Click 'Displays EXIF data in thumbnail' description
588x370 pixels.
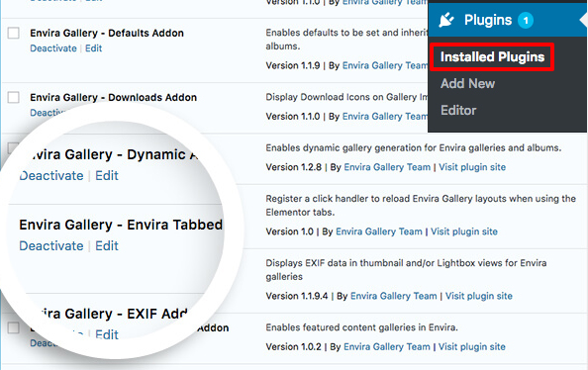(406, 270)
